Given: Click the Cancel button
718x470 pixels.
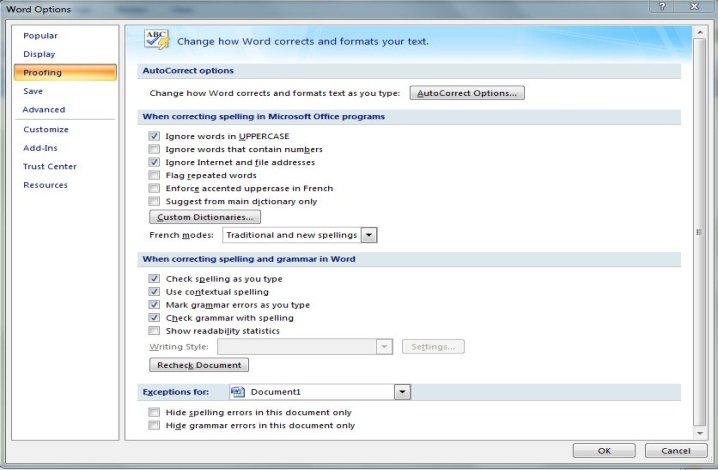Looking at the screenshot, I should [676, 451].
